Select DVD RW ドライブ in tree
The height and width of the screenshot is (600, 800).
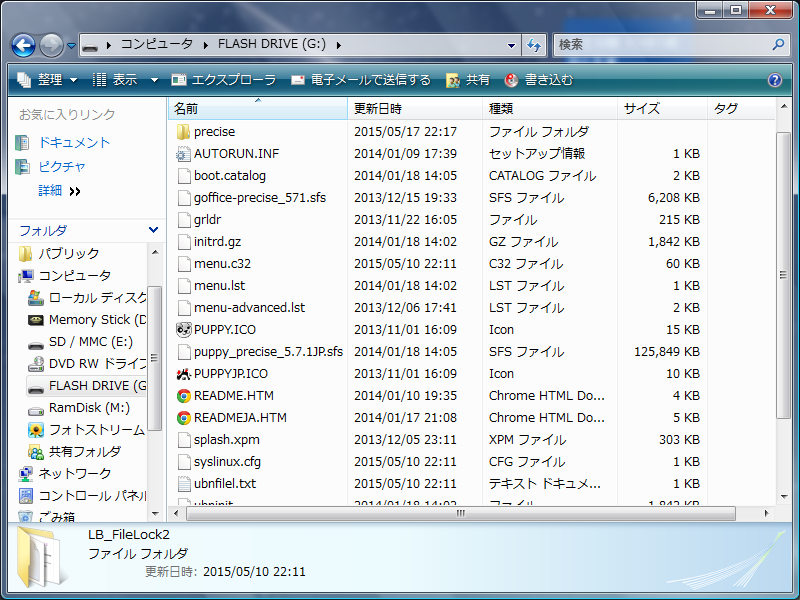[x=97, y=363]
